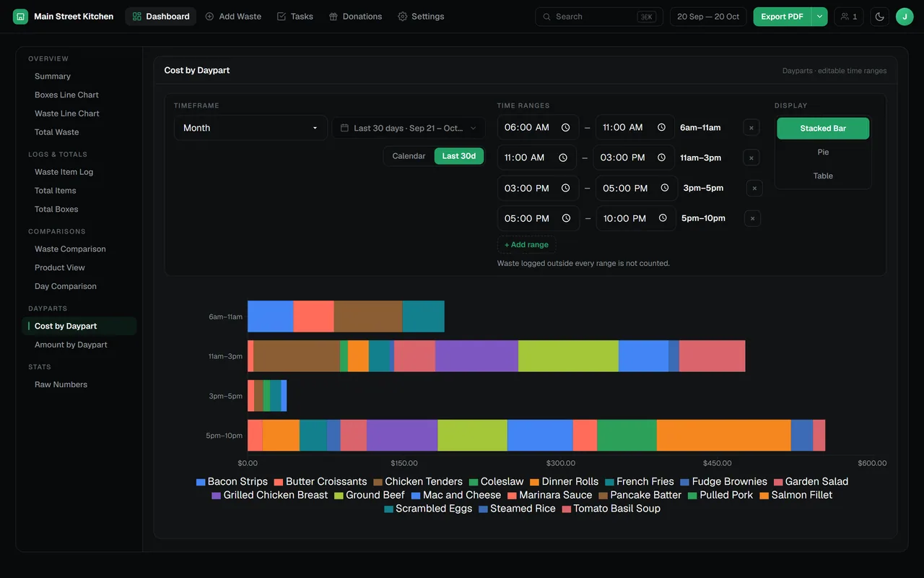Select the Last 30d timeframe mode
This screenshot has height=578, width=924.
point(459,156)
